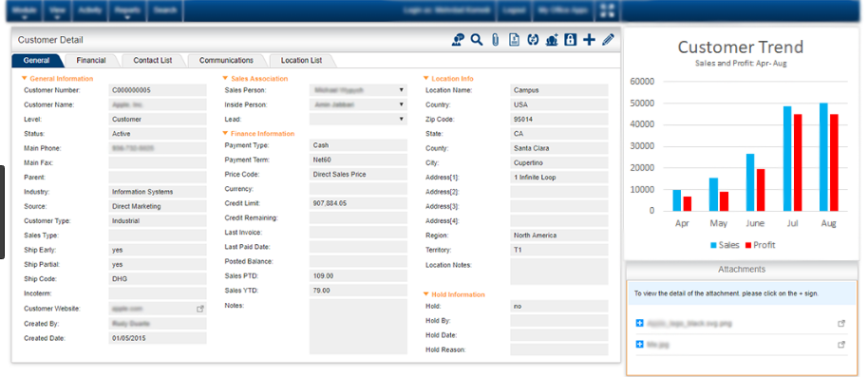Switch to the Communications tab
The height and width of the screenshot is (377, 868).
[226, 61]
